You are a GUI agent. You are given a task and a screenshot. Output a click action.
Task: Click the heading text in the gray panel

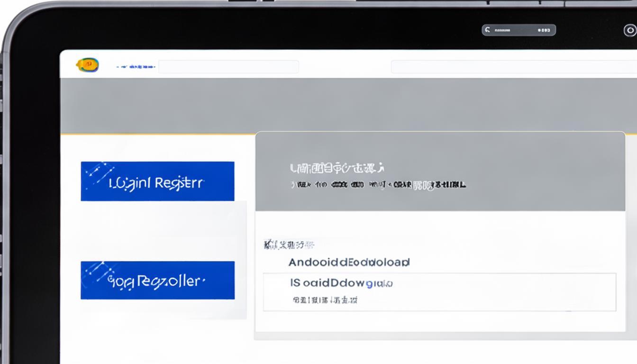click(x=337, y=168)
